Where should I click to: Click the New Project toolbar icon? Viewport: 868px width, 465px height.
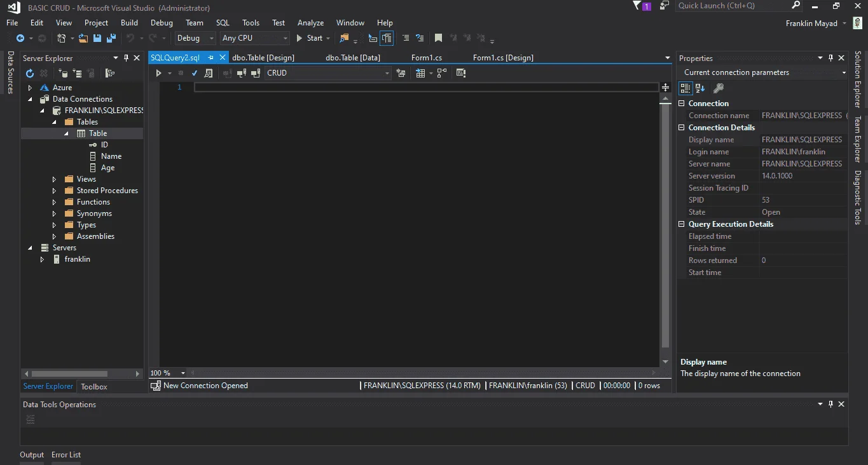[61, 38]
